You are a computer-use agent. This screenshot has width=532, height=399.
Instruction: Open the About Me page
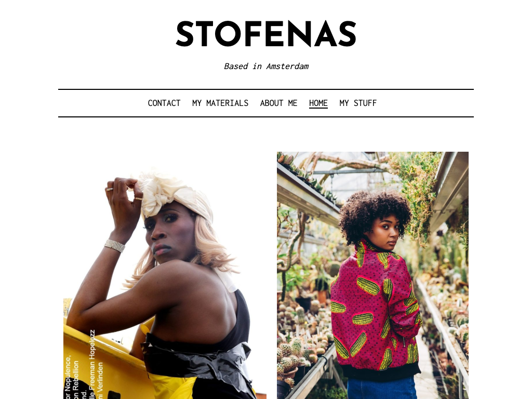[x=278, y=103]
